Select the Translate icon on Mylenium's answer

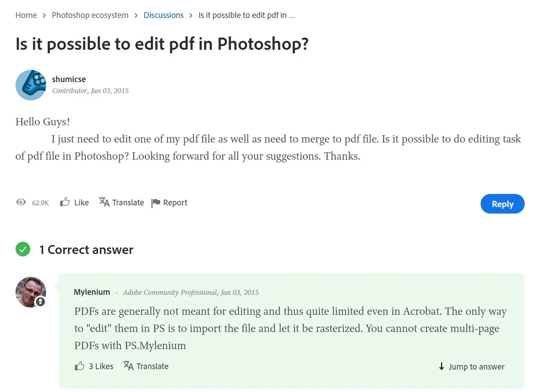[x=128, y=366]
